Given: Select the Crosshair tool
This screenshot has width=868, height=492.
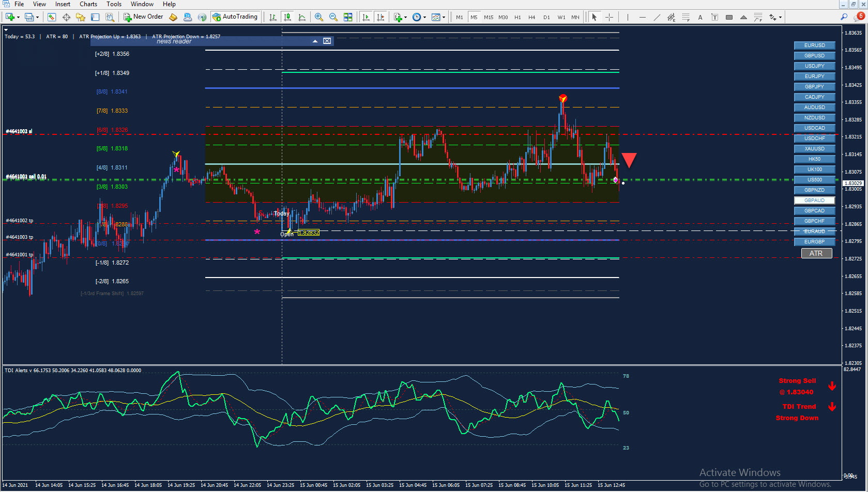Looking at the screenshot, I should coord(609,17).
